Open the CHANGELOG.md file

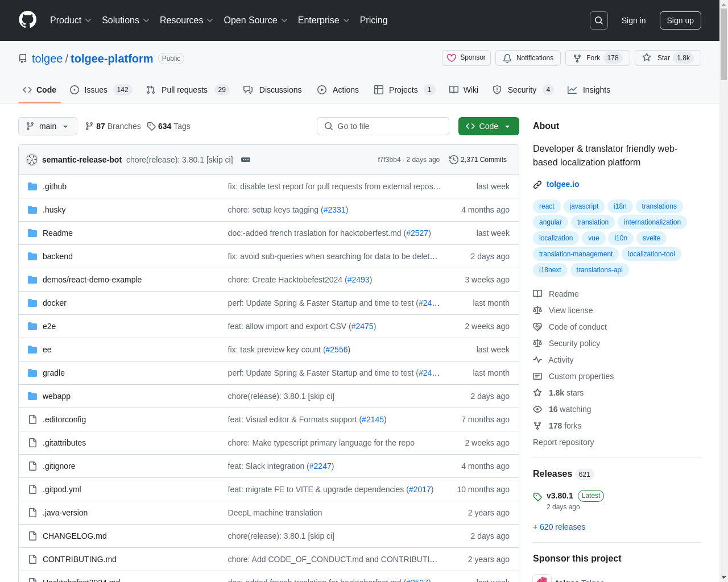pos(75,536)
